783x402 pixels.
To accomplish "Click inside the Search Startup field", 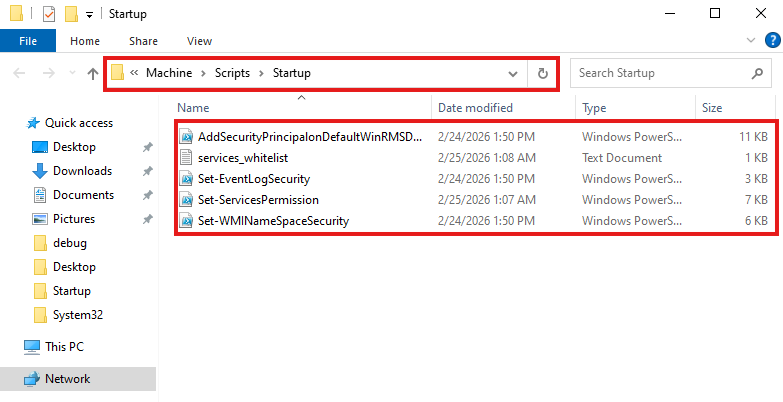I will [x=660, y=73].
